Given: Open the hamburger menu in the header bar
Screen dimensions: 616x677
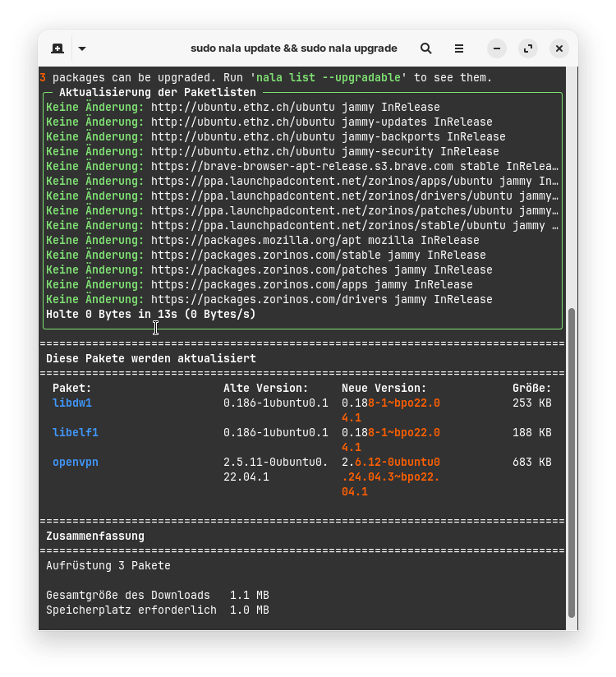Looking at the screenshot, I should (459, 48).
